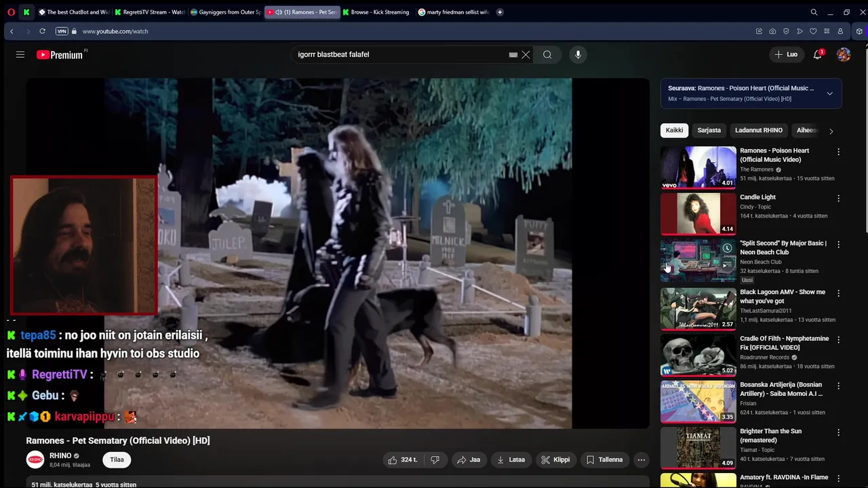
Task: Go to the YouTube Premium home logo
Action: (60, 55)
